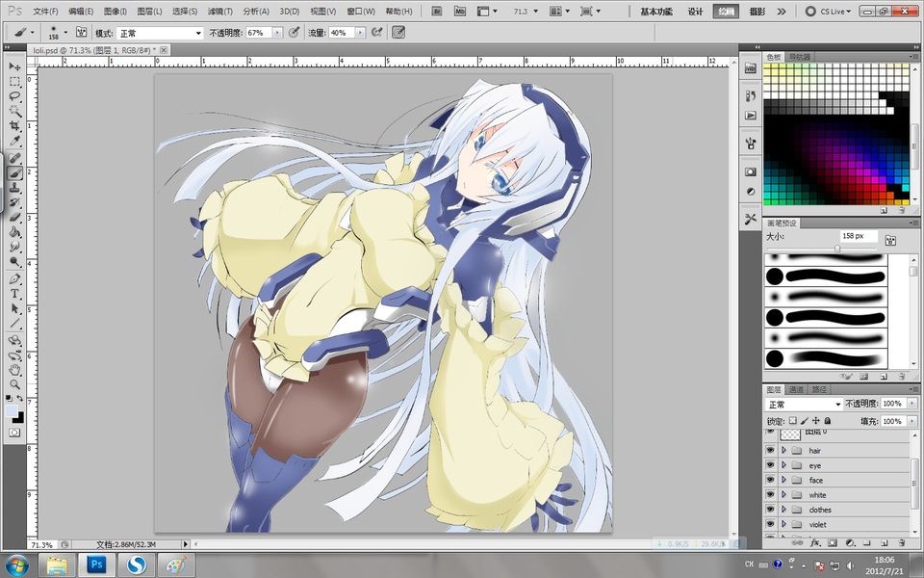The height and width of the screenshot is (578, 924).
Task: Launch Bridge with the Br button
Action: 437,12
